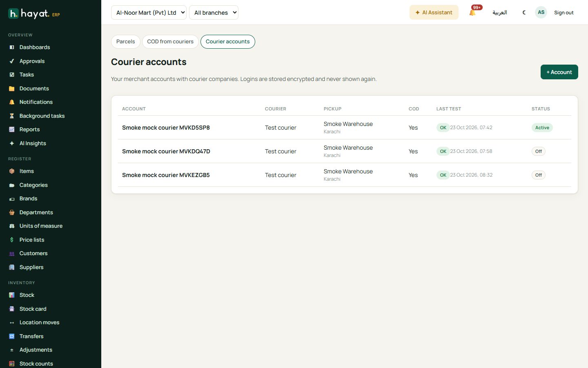Click the + Account button
Image resolution: width=588 pixels, height=368 pixels.
[559, 72]
